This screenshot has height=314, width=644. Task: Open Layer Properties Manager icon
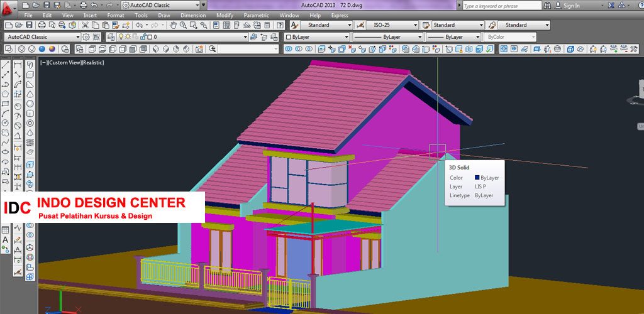(x=111, y=37)
